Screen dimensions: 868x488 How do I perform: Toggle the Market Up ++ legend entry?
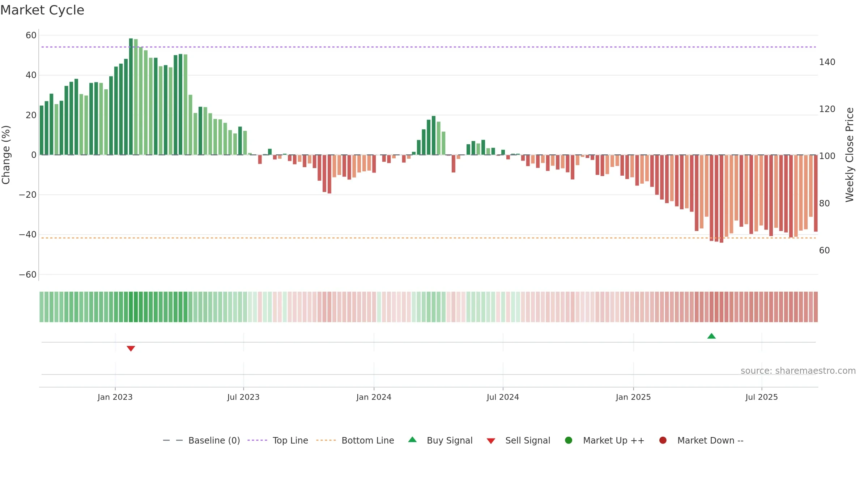[x=604, y=440]
